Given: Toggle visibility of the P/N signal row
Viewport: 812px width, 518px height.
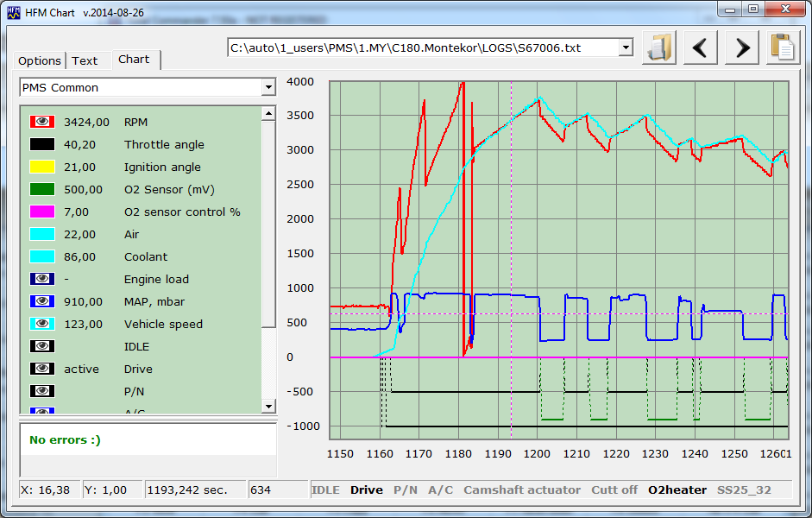Looking at the screenshot, I should (42, 391).
